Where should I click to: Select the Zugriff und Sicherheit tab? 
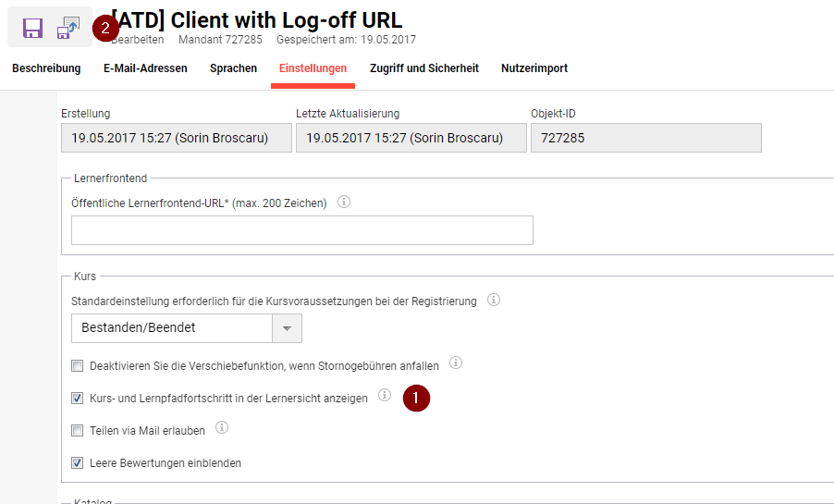coord(424,68)
